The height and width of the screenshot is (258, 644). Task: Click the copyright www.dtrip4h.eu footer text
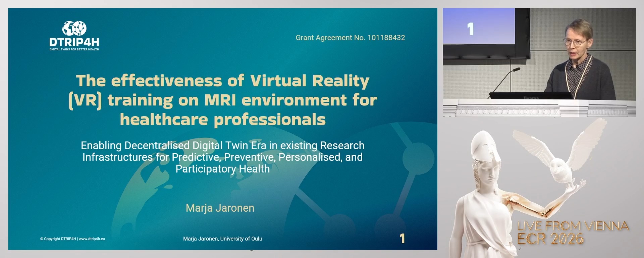[72, 239]
